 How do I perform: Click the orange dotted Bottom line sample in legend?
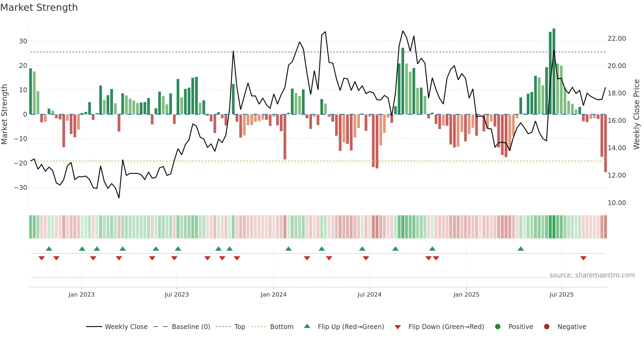[258, 327]
